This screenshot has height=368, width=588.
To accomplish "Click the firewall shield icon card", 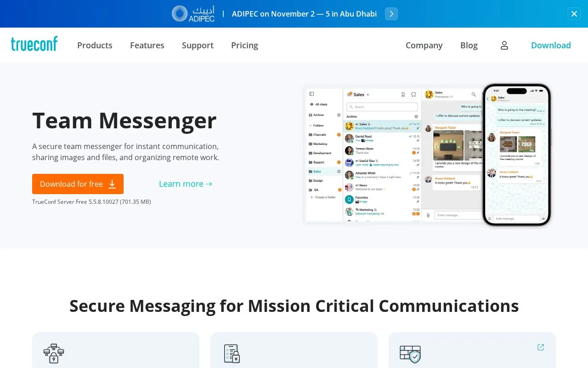I will [472, 350].
